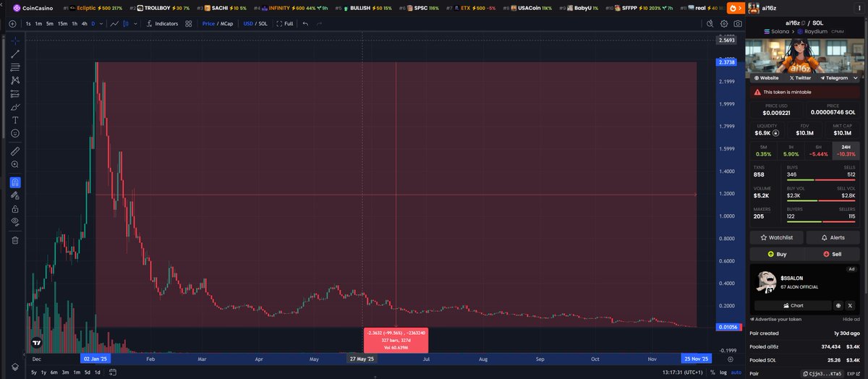
Task: Select the 5M stats tab
Action: (x=764, y=150)
